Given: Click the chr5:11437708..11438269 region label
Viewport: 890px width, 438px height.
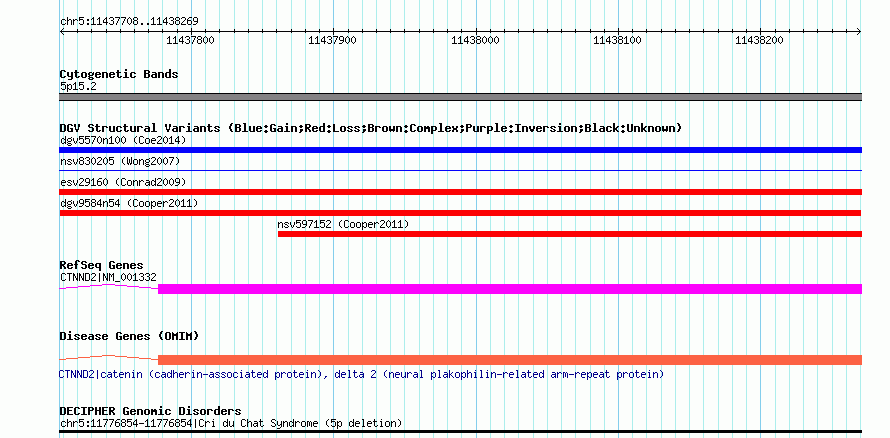Looking at the screenshot, I should [x=129, y=22].
